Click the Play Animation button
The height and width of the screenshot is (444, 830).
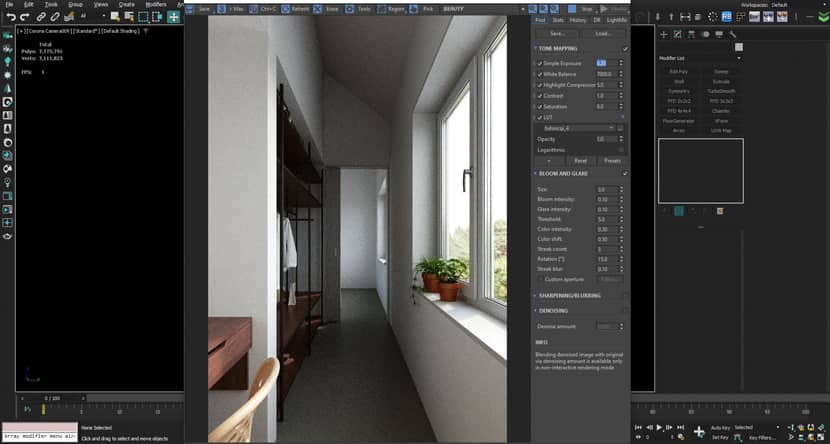point(659,427)
